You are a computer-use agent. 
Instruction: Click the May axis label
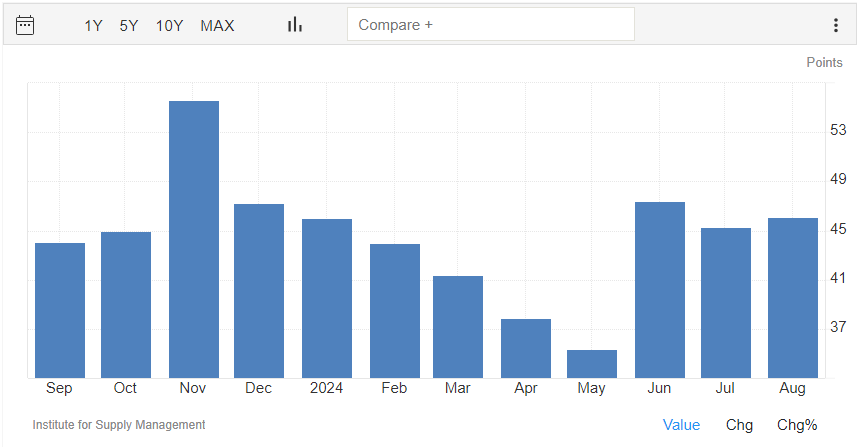[x=591, y=389]
